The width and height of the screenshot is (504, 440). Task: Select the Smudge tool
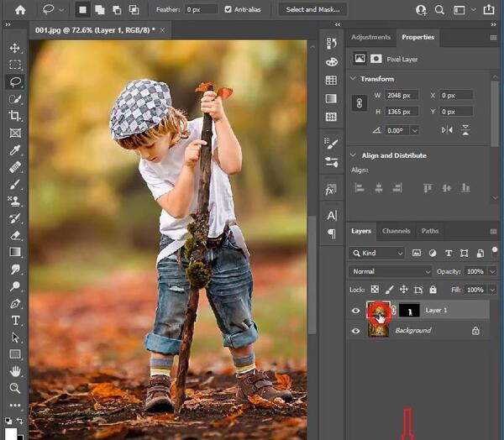click(15, 269)
